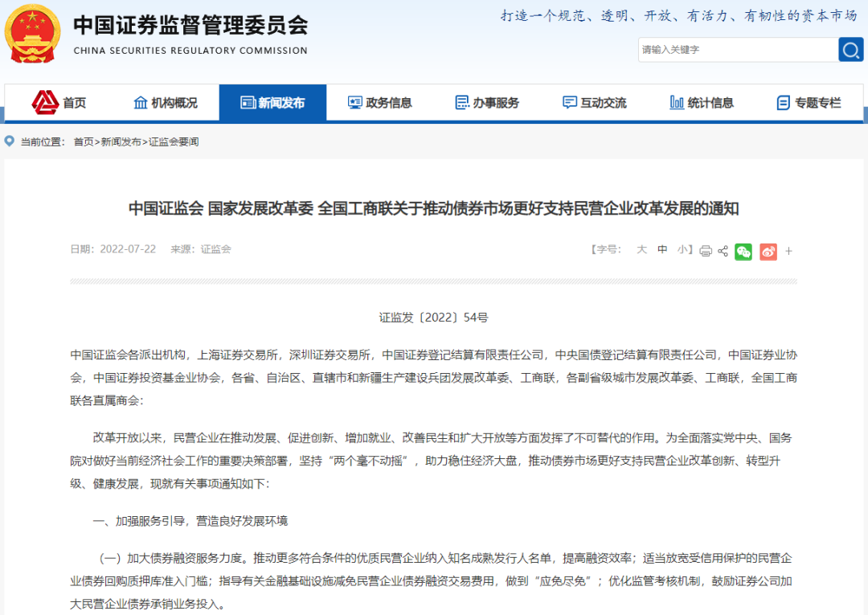Click the blue search magnifier icon
Screen dimensions: 868x615
coord(851,49)
